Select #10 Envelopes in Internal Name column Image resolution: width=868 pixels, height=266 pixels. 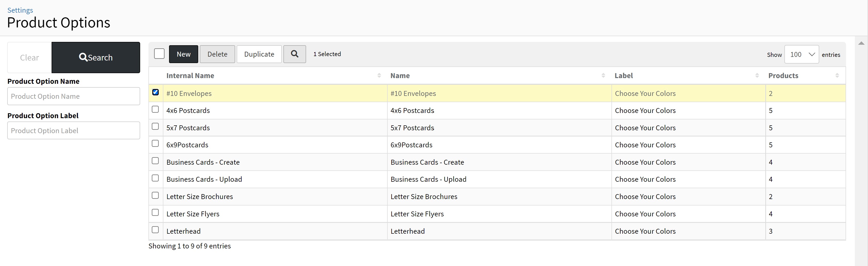click(x=189, y=94)
